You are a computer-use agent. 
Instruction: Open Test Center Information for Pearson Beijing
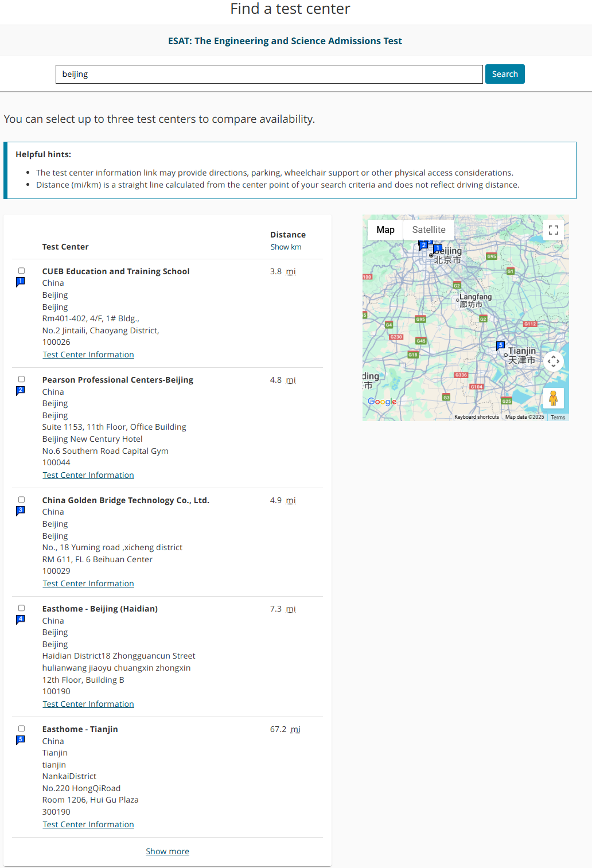(88, 475)
